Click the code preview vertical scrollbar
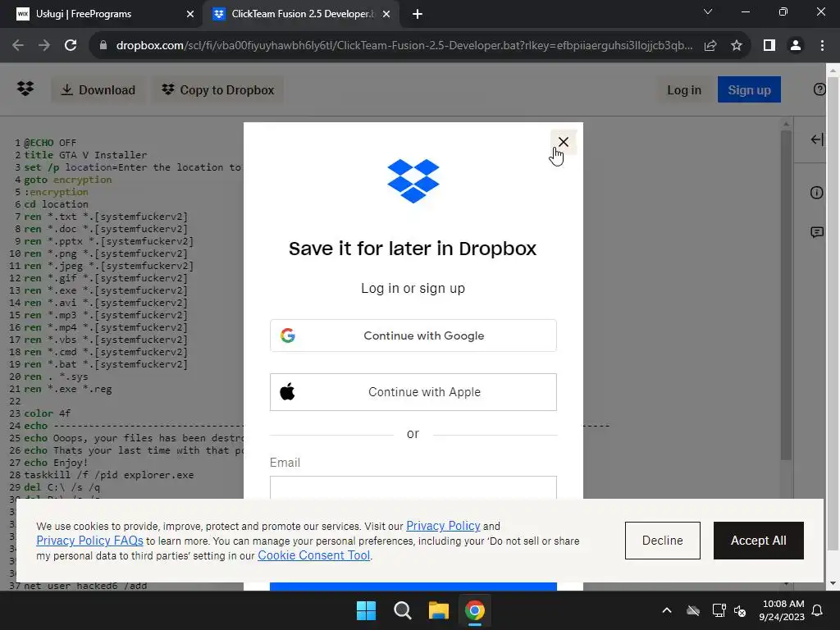Image resolution: width=840 pixels, height=630 pixels. tap(786, 294)
